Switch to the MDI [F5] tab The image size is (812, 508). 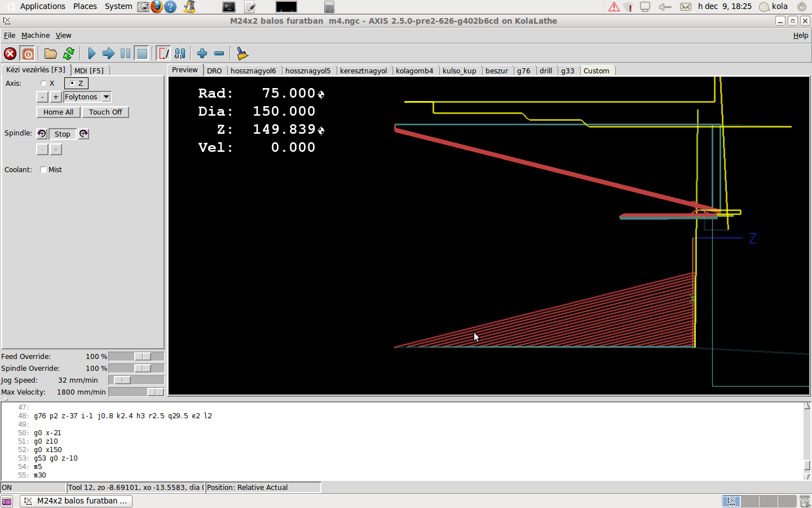(x=89, y=71)
